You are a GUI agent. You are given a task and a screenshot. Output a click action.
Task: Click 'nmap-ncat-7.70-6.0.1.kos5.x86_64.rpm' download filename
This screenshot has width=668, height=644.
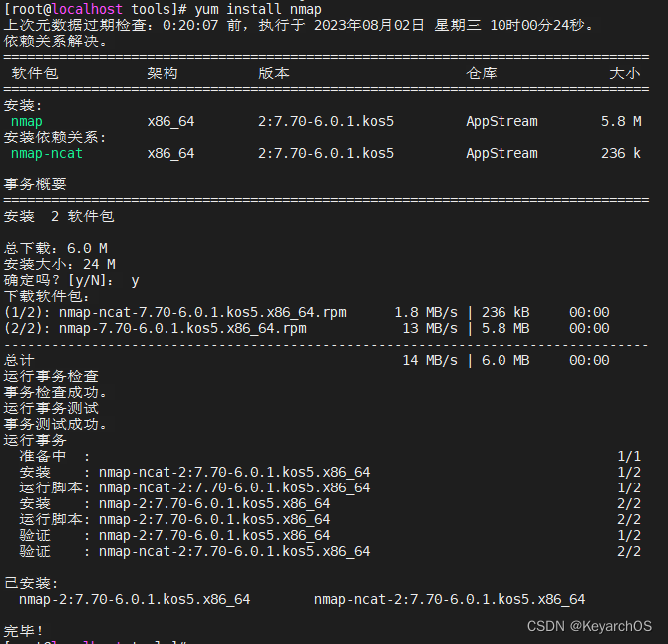coord(202,313)
